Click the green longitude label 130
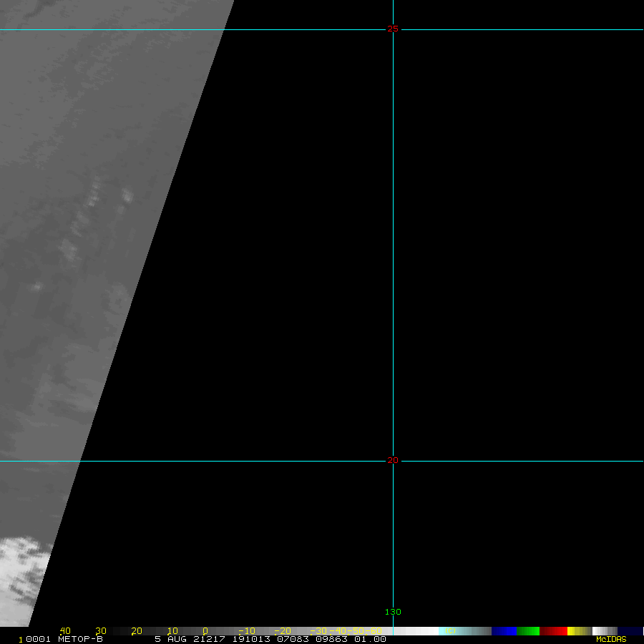This screenshot has width=644, height=644. [393, 612]
